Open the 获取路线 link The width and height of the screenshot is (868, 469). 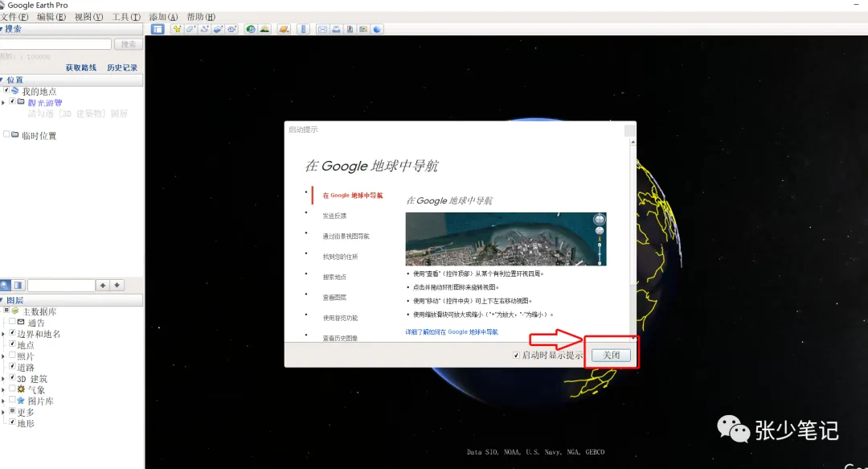point(81,68)
